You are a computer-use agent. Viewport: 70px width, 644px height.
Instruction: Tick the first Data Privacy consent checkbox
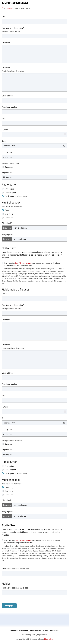[x=3, y=263]
